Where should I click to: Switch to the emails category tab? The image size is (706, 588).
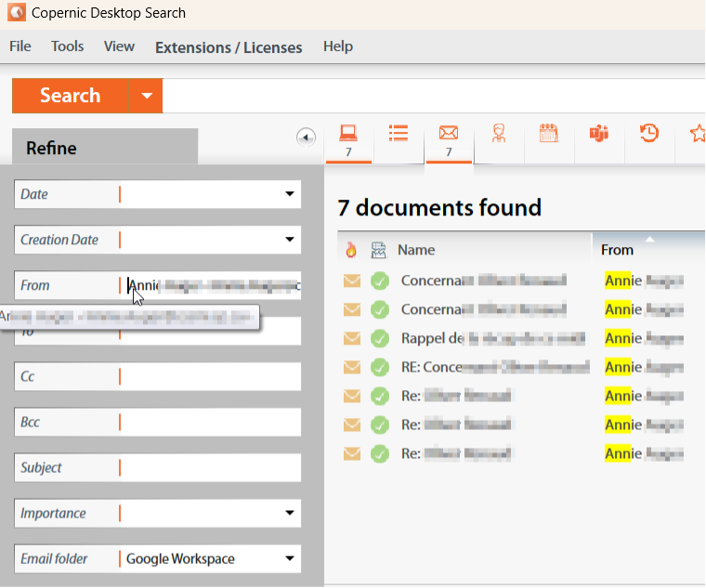[x=449, y=135]
